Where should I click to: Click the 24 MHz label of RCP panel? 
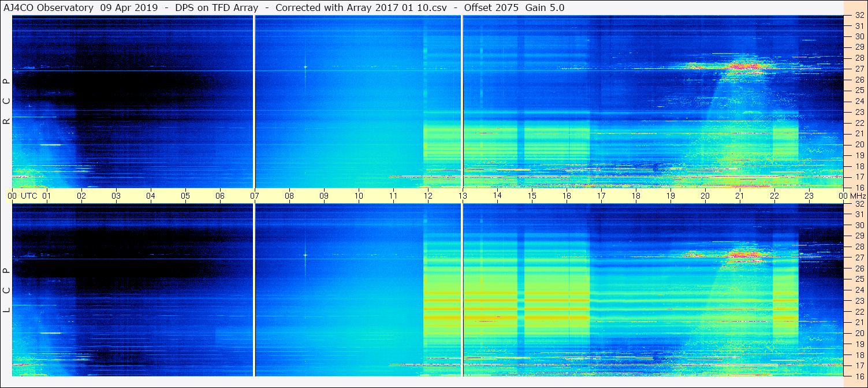point(859,102)
